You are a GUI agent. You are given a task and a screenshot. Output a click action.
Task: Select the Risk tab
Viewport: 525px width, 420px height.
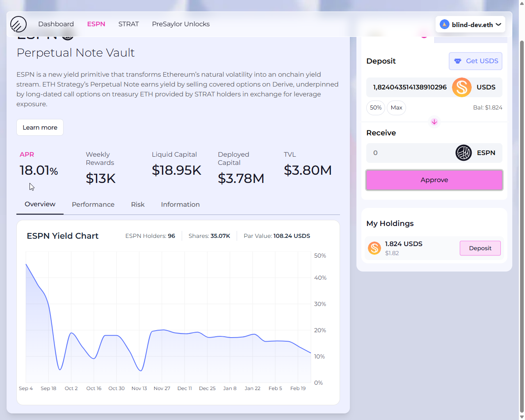click(x=138, y=205)
